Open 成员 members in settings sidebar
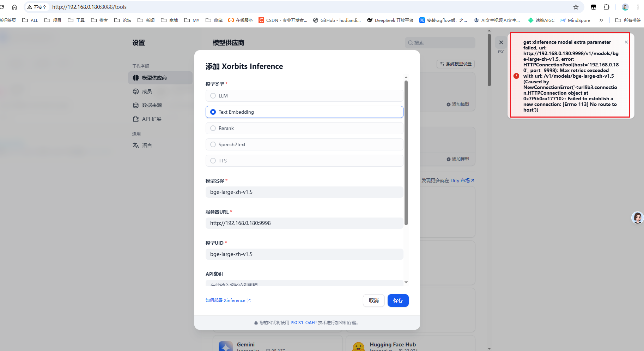The height and width of the screenshot is (351, 644). 160,91
